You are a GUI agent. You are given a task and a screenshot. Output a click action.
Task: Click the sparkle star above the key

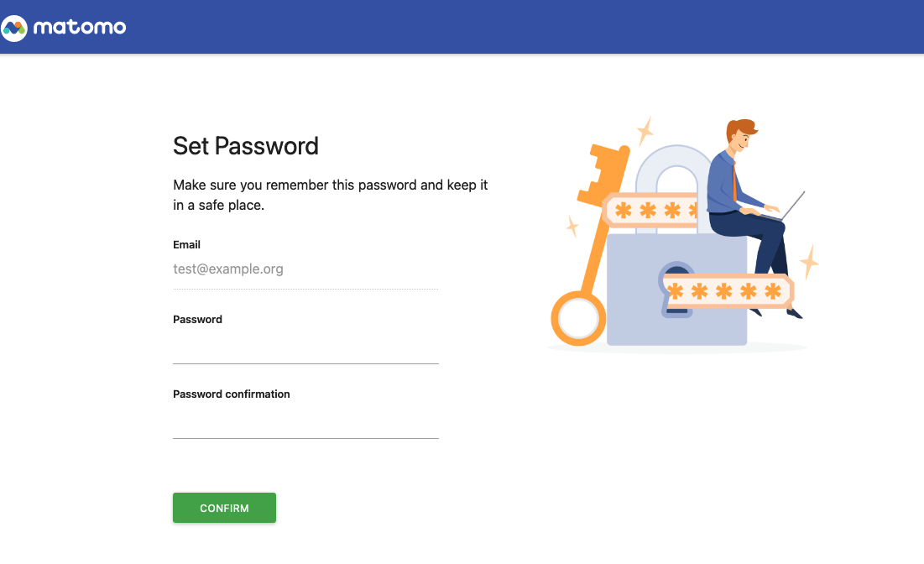coord(645,131)
